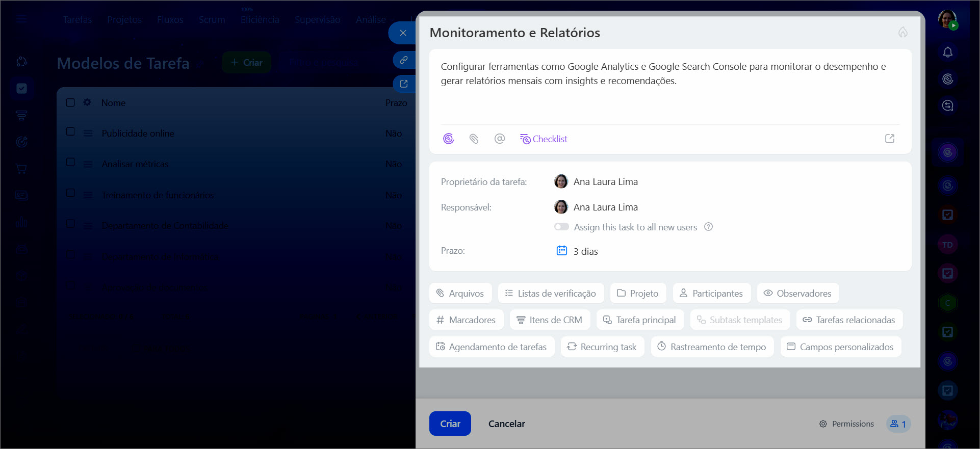Click the @ mention icon
980x449 pixels.
click(499, 139)
